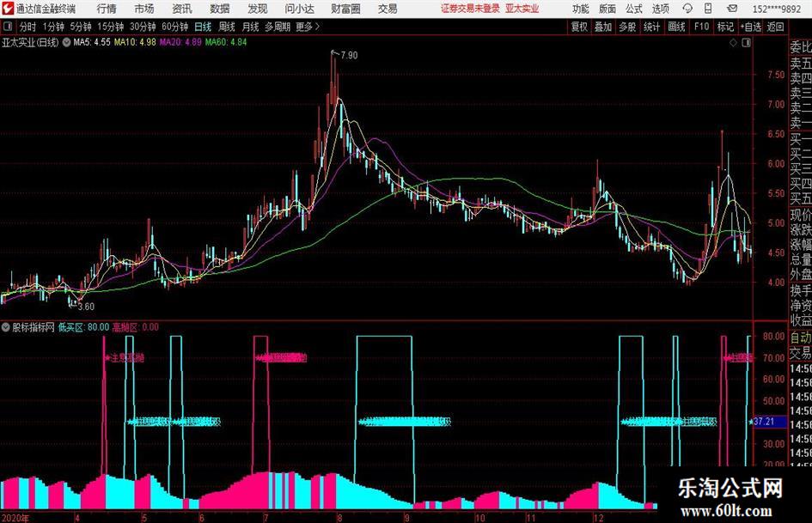Click the diamond icon at chart top right

point(733,43)
